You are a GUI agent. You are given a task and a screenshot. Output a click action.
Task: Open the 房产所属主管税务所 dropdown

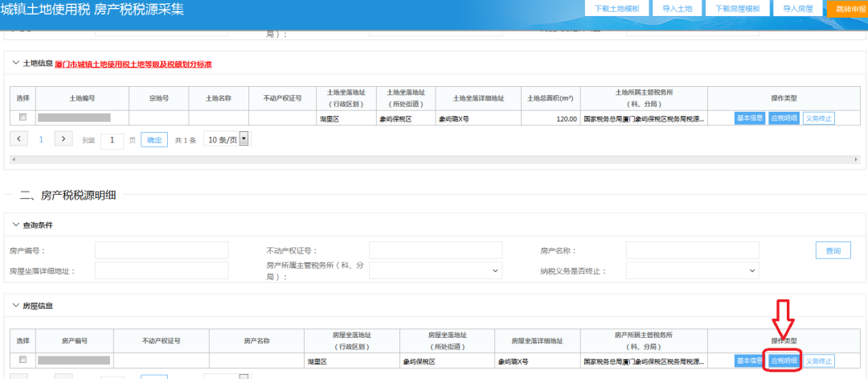pos(436,270)
